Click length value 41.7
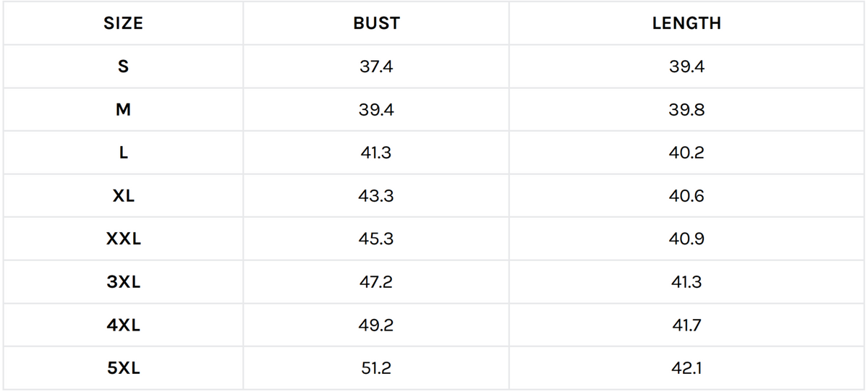 pos(686,325)
